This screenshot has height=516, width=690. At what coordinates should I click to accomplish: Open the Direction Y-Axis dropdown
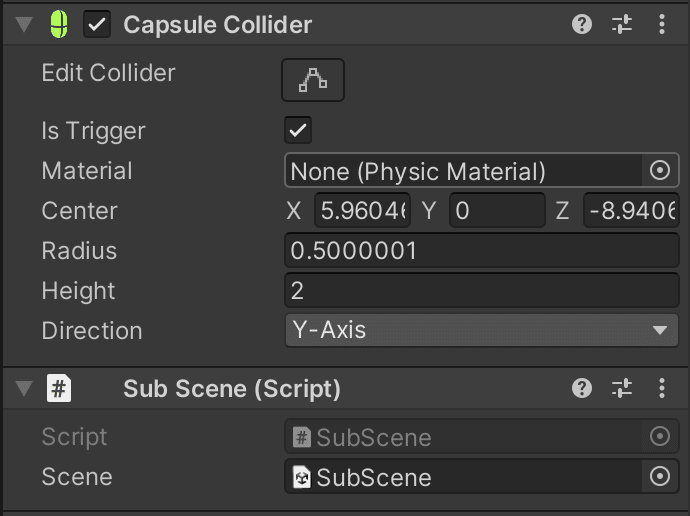tap(481, 330)
